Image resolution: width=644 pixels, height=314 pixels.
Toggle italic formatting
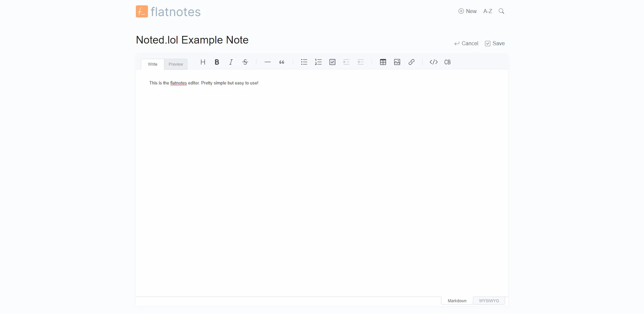point(231,62)
